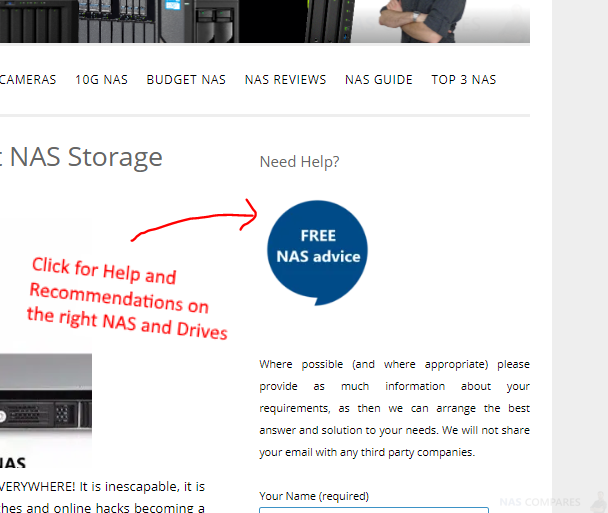Click the red 'Click for Help and Recommendations' text
Screen dimensions: 608x513
(x=127, y=299)
